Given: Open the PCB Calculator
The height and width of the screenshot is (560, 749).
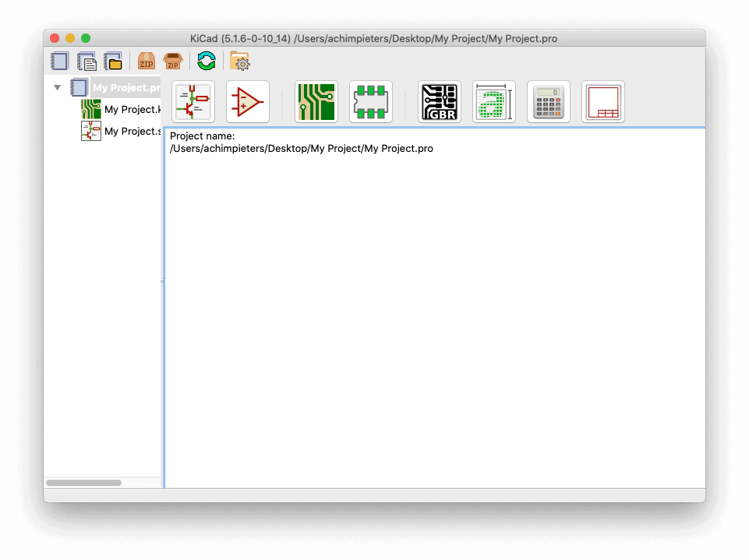Looking at the screenshot, I should (549, 102).
